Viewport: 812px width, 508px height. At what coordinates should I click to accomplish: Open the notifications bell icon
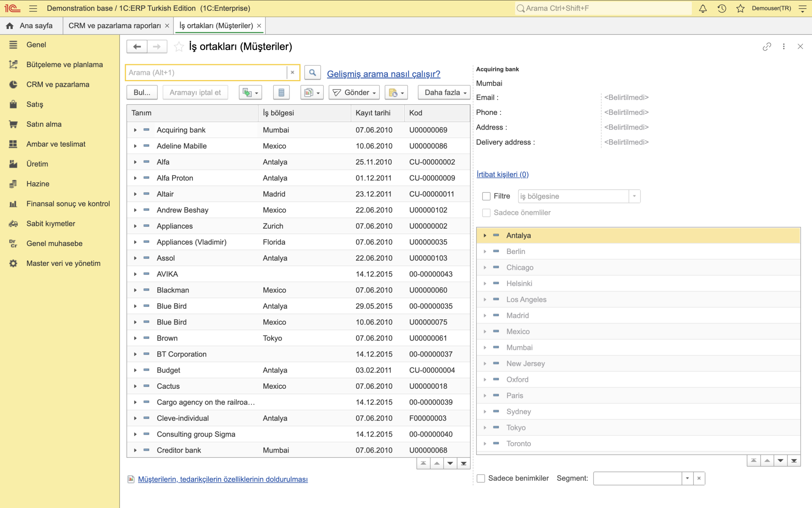tap(703, 8)
